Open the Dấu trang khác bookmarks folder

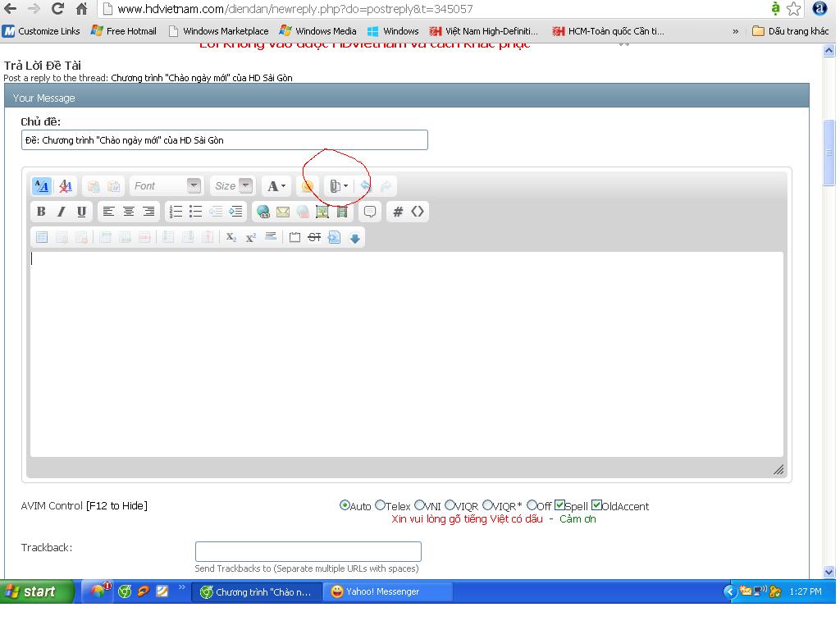791,31
